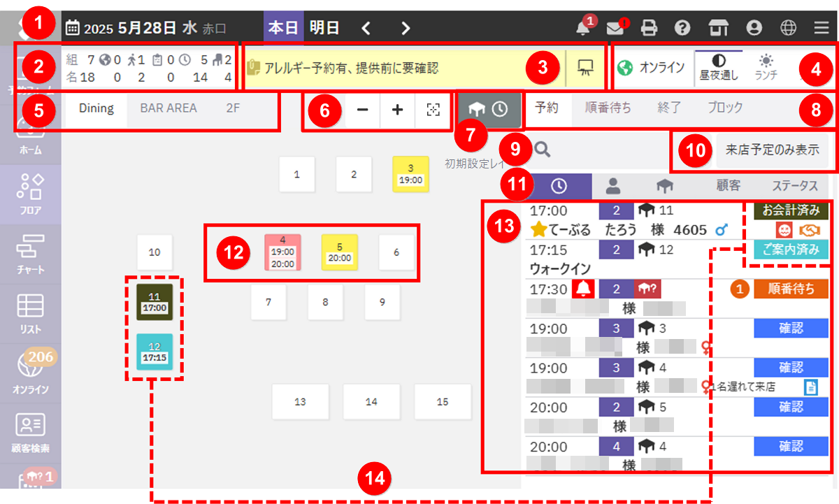839x504 pixels.
Task: Switch to 順番待ち tab
Action: click(608, 108)
